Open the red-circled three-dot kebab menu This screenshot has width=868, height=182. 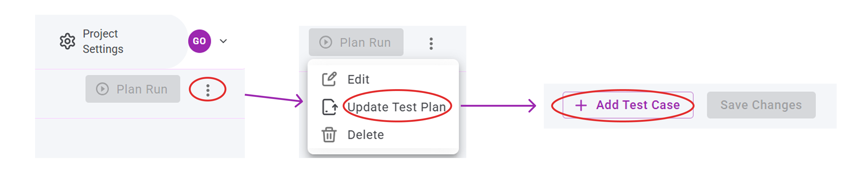(x=208, y=90)
